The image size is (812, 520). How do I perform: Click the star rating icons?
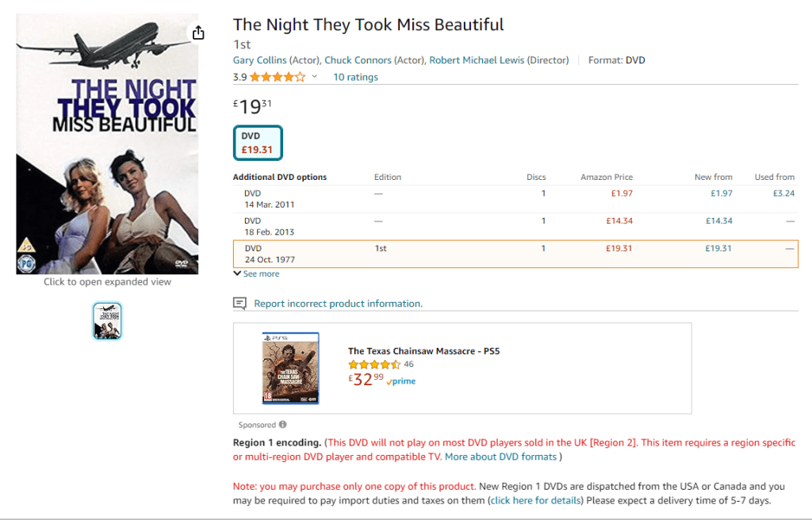tap(278, 77)
